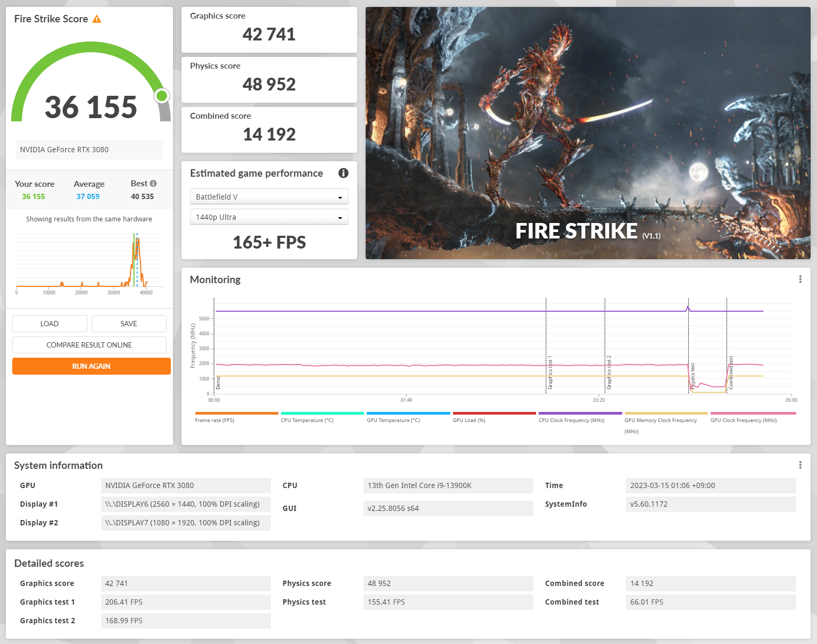Click the score gauge green indicator knob
The width and height of the screenshot is (817, 644).
click(x=162, y=96)
